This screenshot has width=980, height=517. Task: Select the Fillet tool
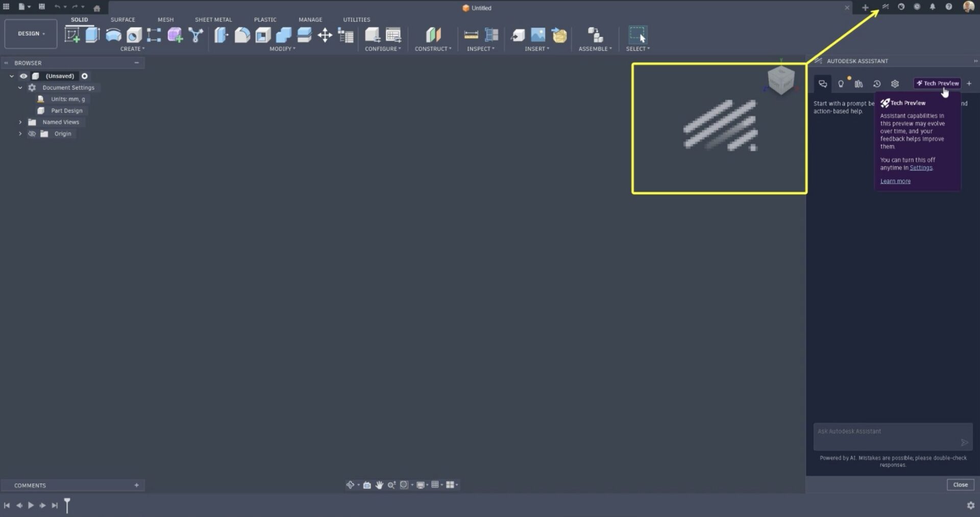(242, 35)
